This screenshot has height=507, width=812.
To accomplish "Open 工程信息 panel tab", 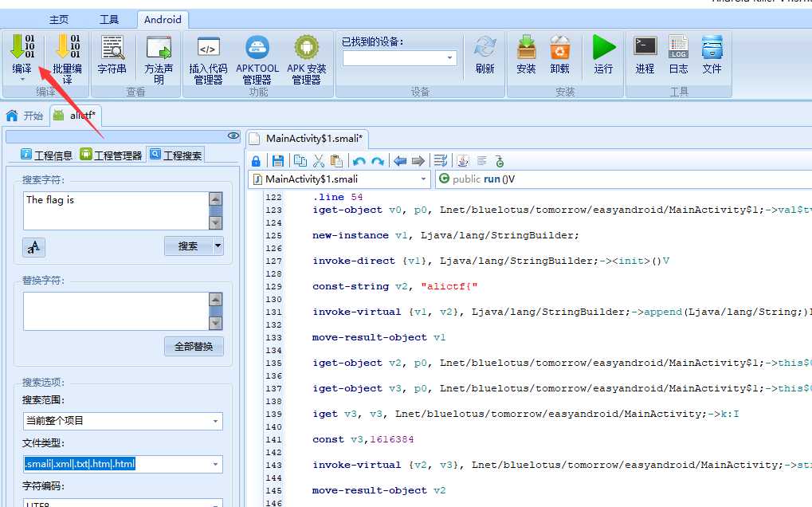I will tap(46, 155).
